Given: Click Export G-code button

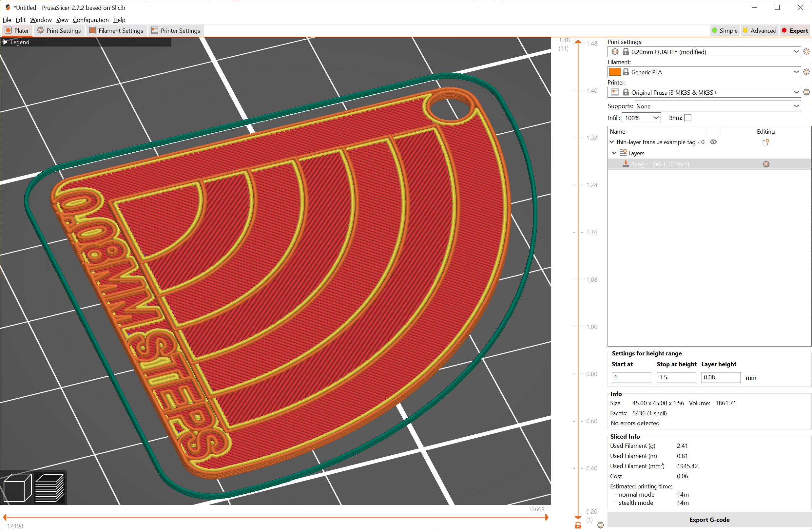Looking at the screenshot, I should tap(709, 520).
